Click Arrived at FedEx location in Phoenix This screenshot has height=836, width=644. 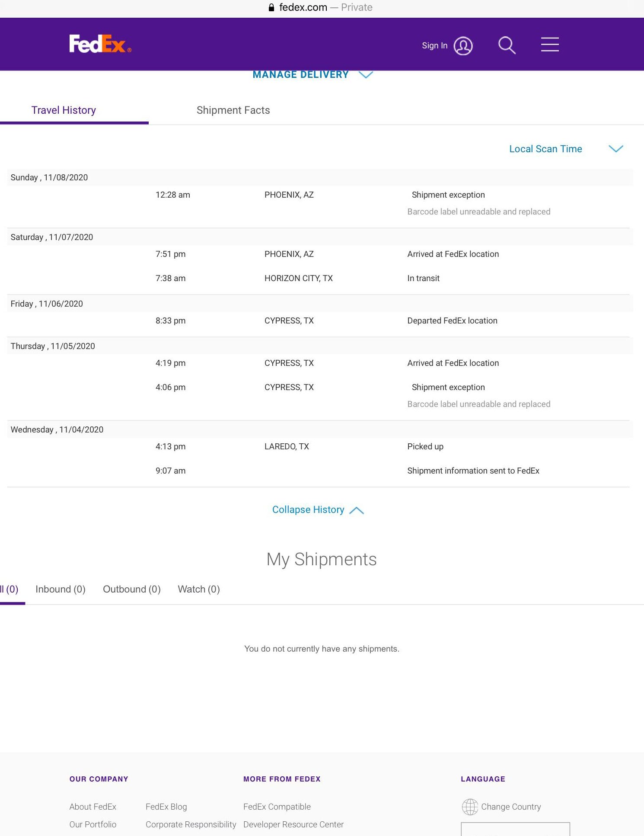point(453,254)
